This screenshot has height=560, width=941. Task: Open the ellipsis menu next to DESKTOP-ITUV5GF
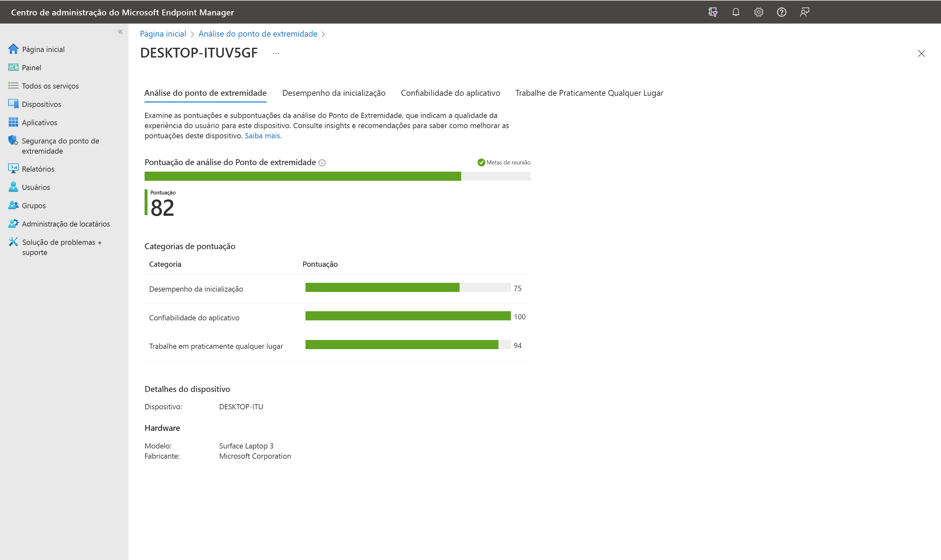276,53
